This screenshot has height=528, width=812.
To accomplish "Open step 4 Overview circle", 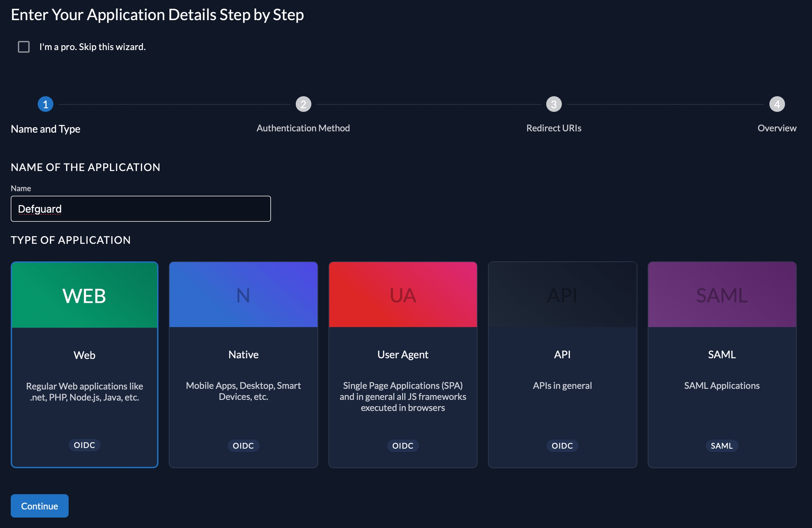I will pos(777,104).
